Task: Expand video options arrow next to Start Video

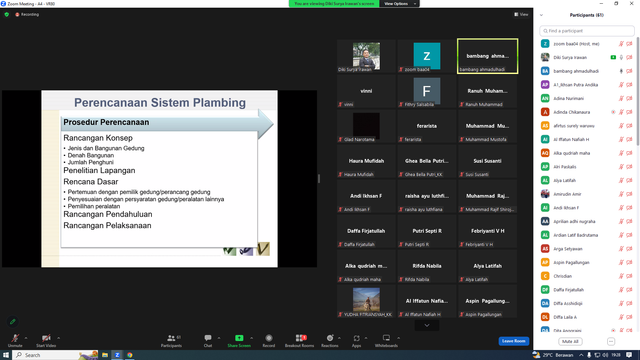Action: coord(58,338)
